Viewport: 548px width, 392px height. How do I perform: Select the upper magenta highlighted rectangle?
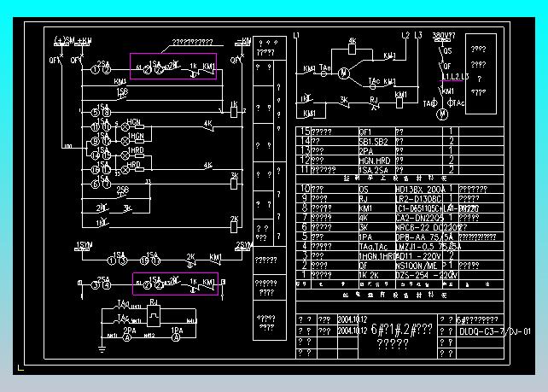(x=173, y=66)
